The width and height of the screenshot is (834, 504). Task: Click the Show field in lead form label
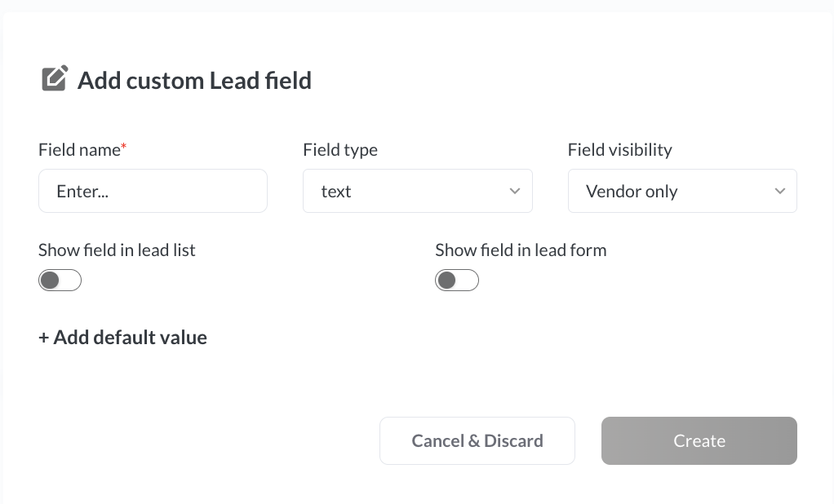click(x=521, y=250)
